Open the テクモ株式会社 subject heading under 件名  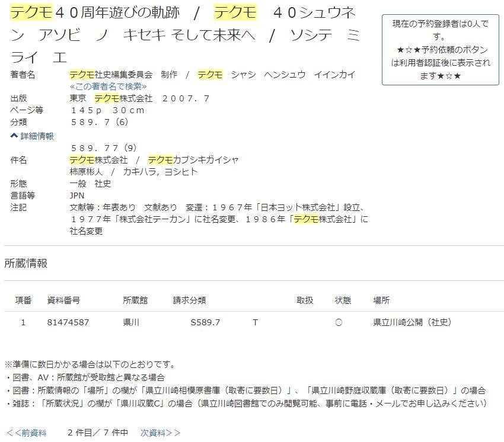[x=90, y=160]
